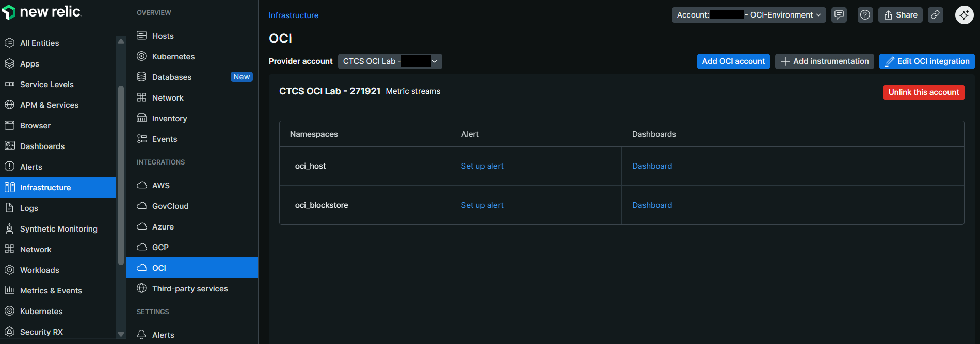Click the Third-party services globe icon

coord(141,288)
